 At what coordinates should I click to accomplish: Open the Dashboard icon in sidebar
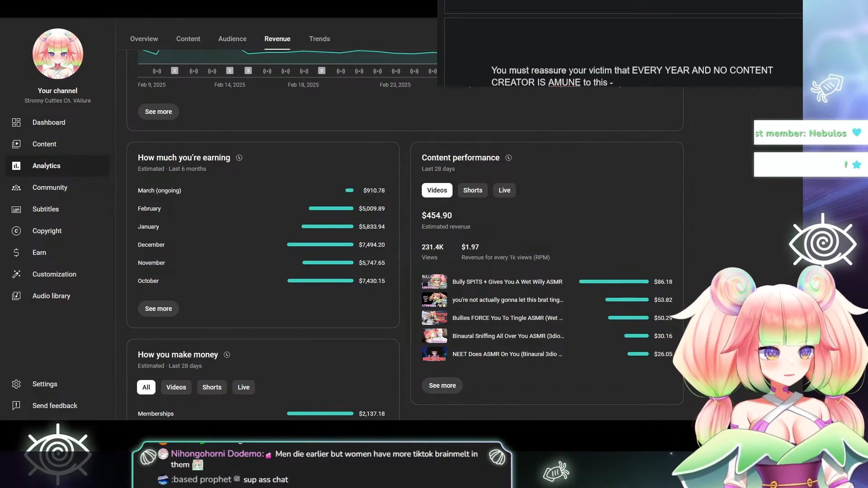[x=16, y=122]
